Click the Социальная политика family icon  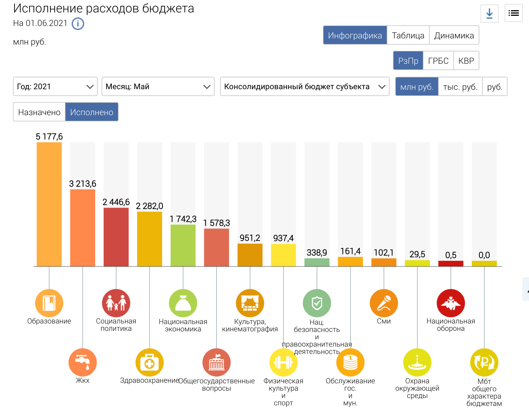[x=116, y=303]
